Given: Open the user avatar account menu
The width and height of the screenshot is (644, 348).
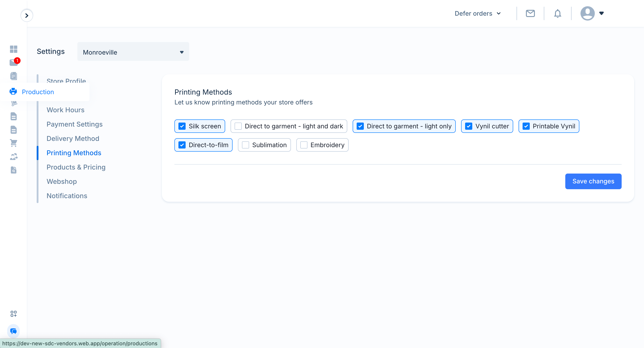Looking at the screenshot, I should click(592, 13).
